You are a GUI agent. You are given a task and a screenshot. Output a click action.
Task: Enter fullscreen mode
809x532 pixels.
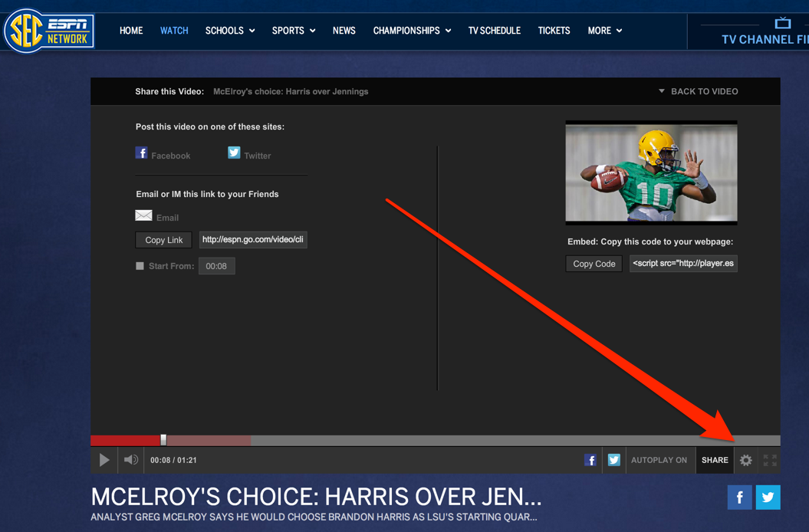coord(770,460)
